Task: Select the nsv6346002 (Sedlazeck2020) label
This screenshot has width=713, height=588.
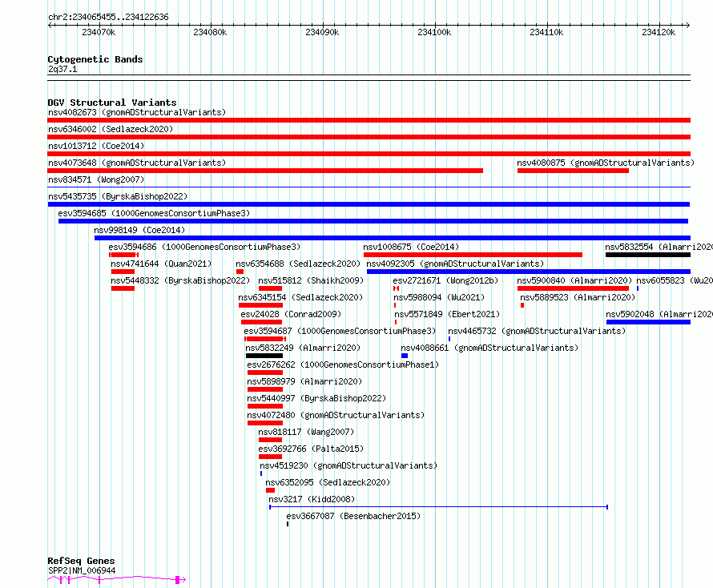Action: [111, 129]
